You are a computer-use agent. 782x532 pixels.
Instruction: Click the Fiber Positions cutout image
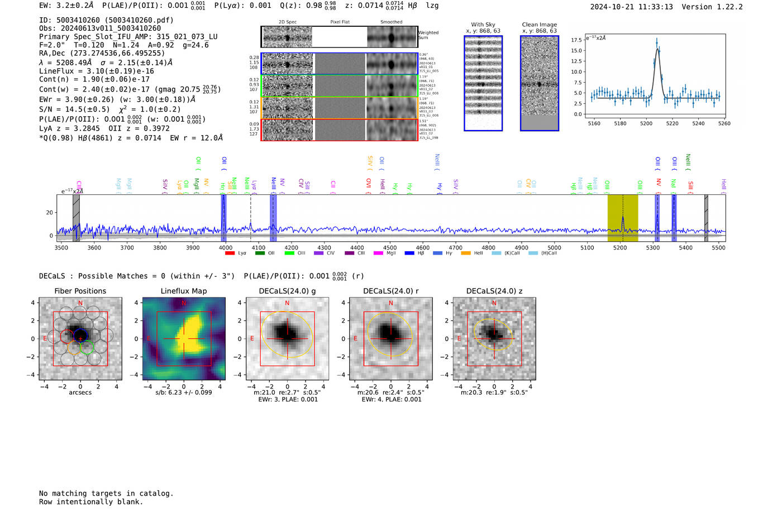point(80,339)
